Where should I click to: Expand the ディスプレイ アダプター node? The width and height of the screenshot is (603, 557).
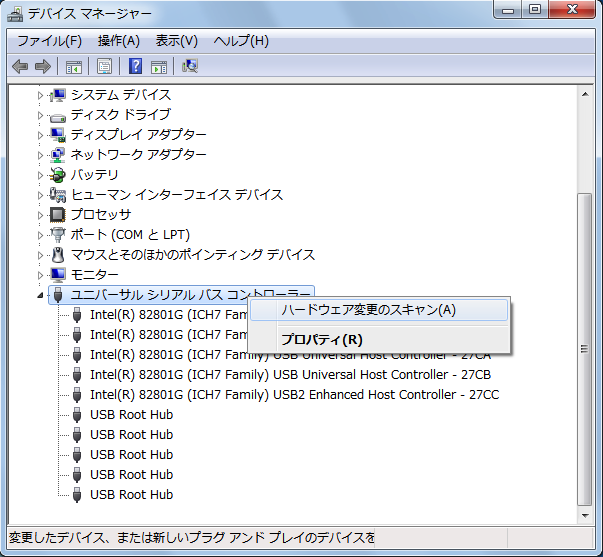pos(40,135)
